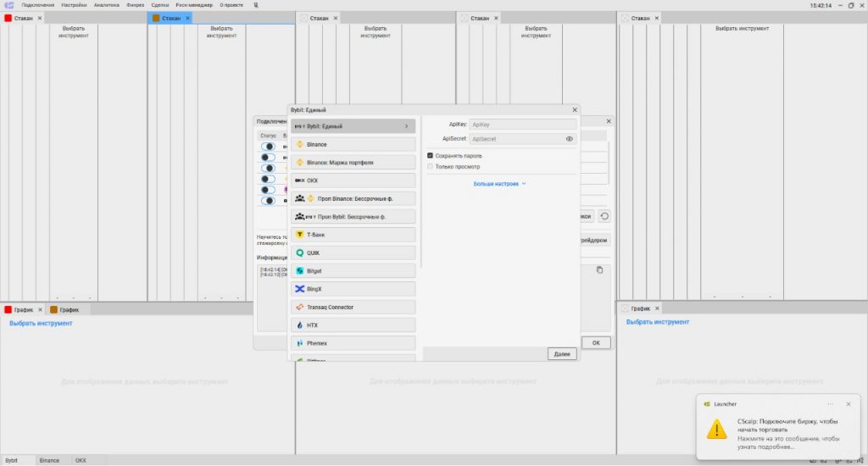Expand Больше настроек section

tap(500, 183)
